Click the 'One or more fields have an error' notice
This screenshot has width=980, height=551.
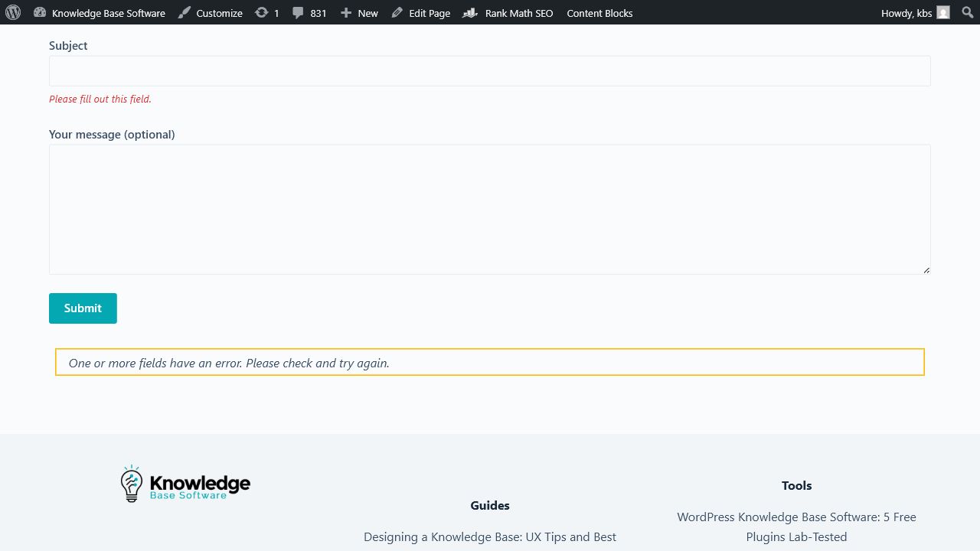pyautogui.click(x=490, y=362)
